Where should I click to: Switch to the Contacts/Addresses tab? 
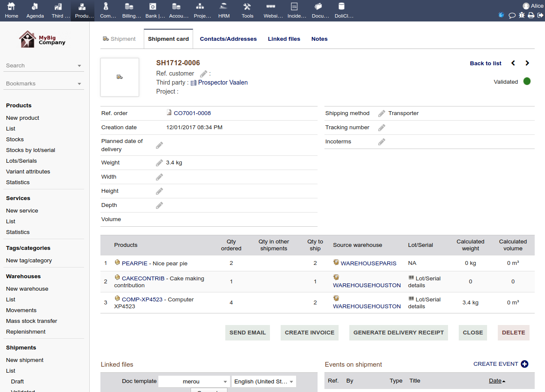click(x=228, y=39)
